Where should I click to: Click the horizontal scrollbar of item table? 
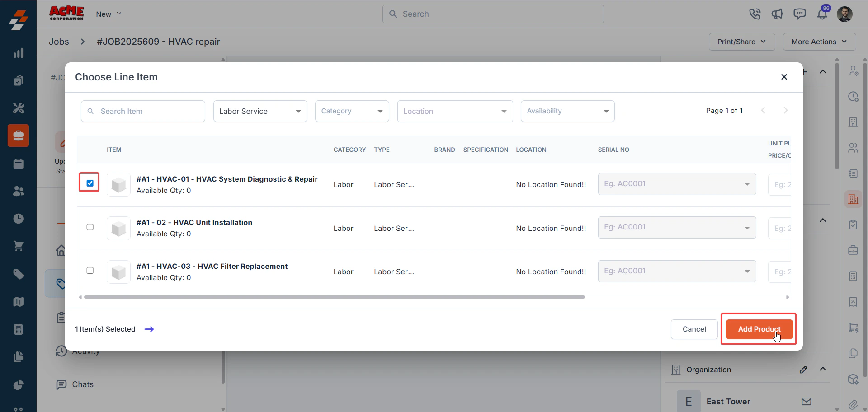334,297
